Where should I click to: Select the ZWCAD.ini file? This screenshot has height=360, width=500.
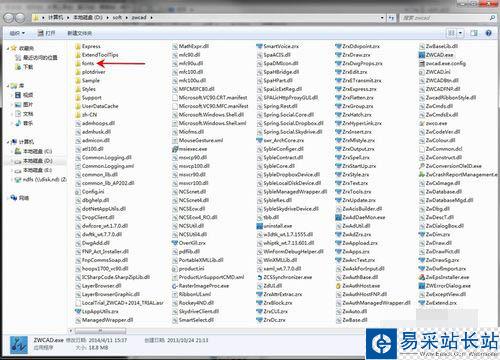[435, 72]
